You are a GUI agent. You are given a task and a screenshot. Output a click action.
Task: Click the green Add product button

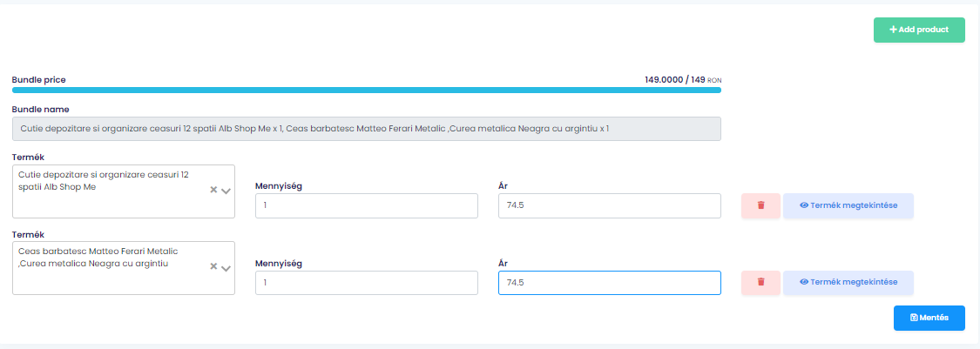tap(919, 30)
